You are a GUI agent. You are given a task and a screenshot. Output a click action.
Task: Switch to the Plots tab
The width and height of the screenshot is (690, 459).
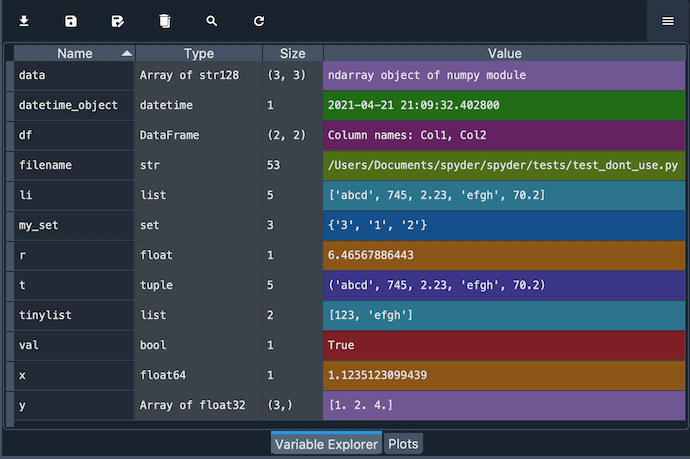point(403,444)
